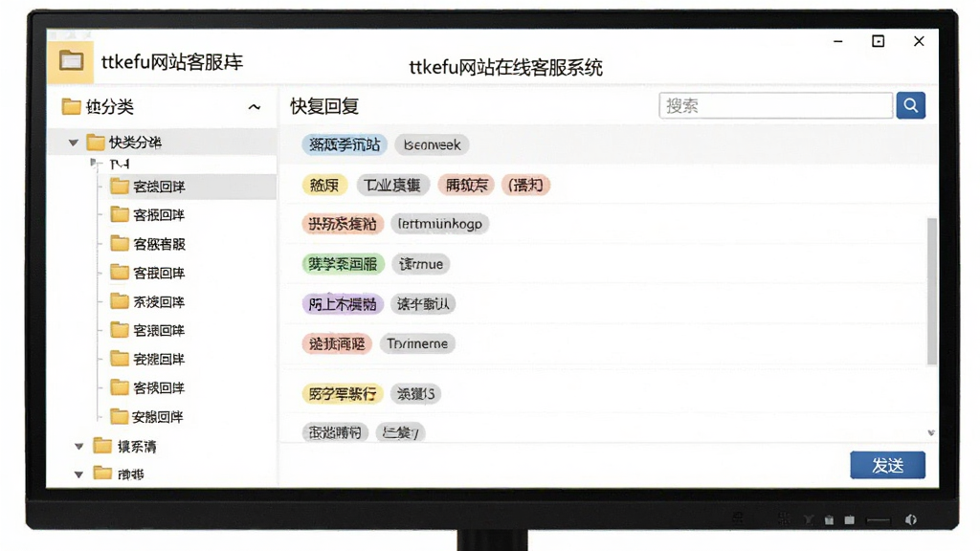Screen dimensions: 980x551
Task: Click the ttkefu网站在线客服系统 window title
Action: 505,68
